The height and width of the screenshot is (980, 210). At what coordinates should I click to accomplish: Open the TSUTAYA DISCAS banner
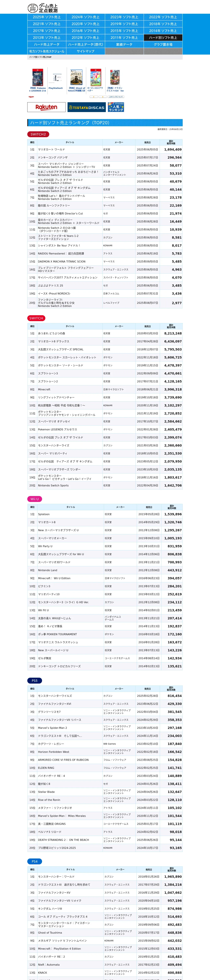pos(87,107)
